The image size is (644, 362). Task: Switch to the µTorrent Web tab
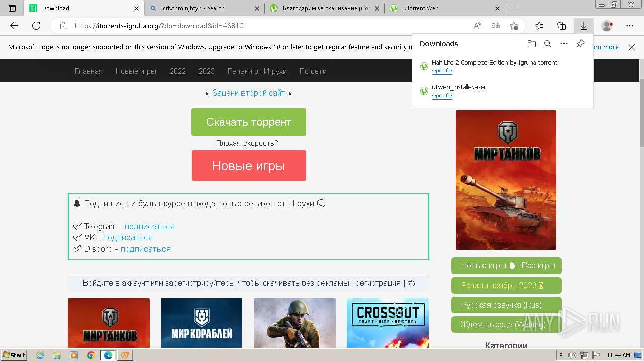(445, 8)
